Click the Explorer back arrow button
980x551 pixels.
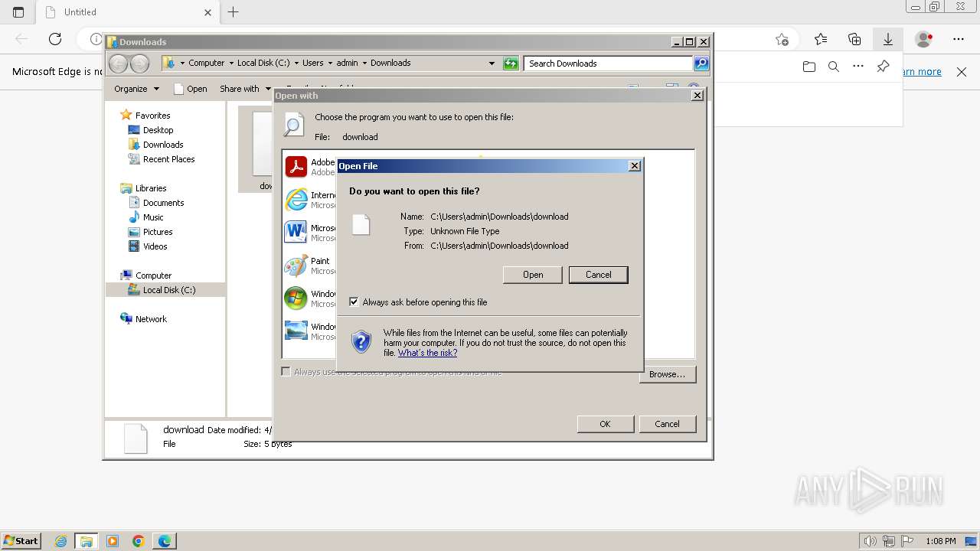118,64
